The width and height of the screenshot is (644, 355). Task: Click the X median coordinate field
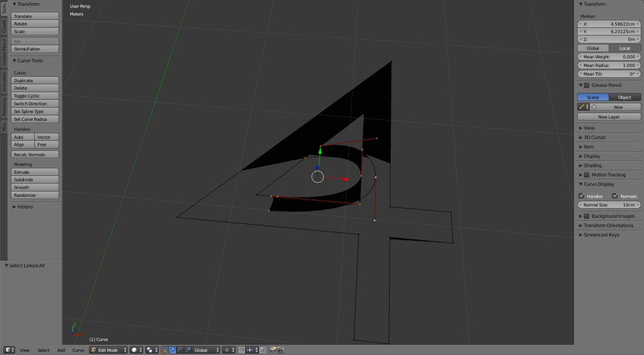click(x=609, y=24)
